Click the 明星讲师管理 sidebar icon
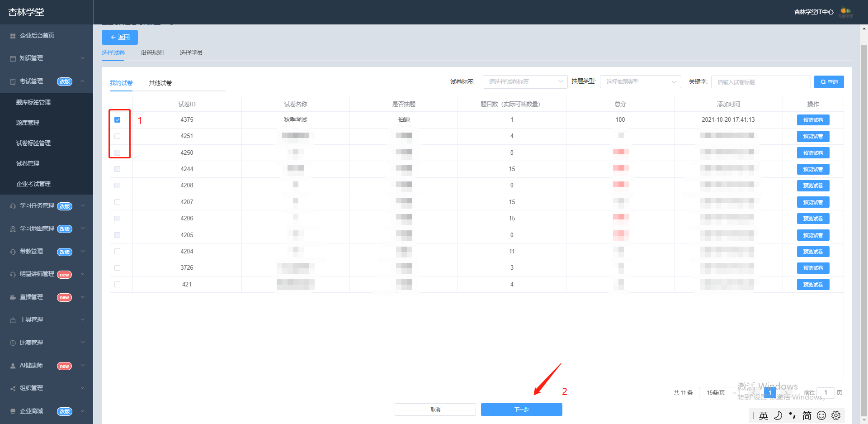 [x=13, y=274]
